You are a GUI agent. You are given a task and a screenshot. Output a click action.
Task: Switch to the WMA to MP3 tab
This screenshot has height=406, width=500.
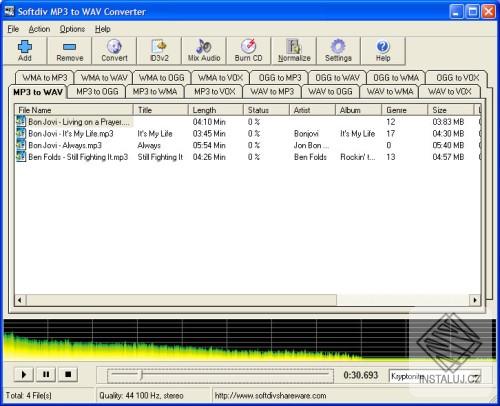(x=45, y=78)
